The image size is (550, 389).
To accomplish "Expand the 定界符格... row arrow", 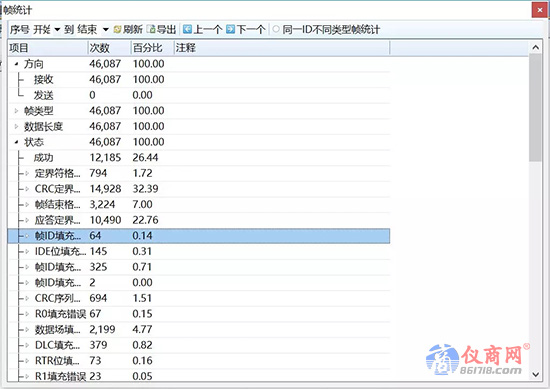I will pos(27,173).
